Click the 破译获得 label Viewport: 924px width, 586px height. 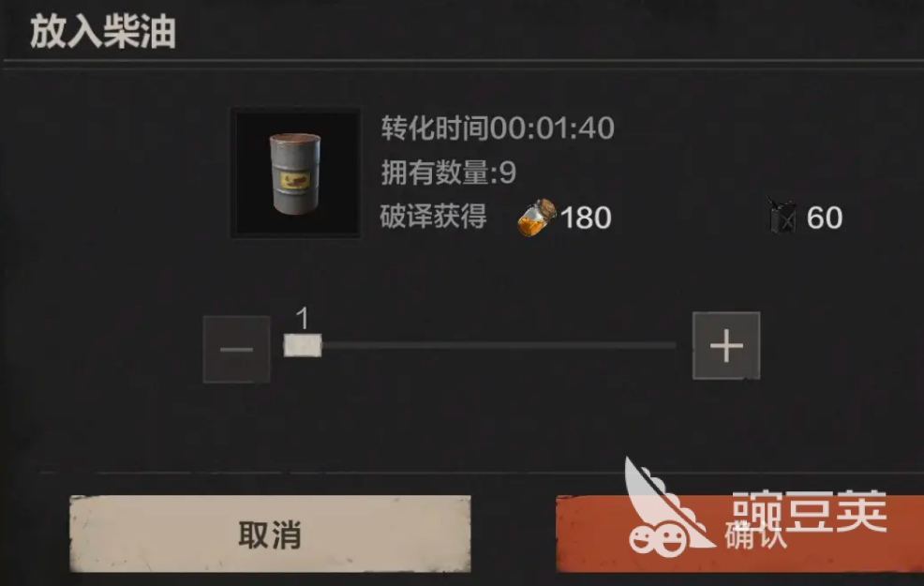[x=433, y=217]
